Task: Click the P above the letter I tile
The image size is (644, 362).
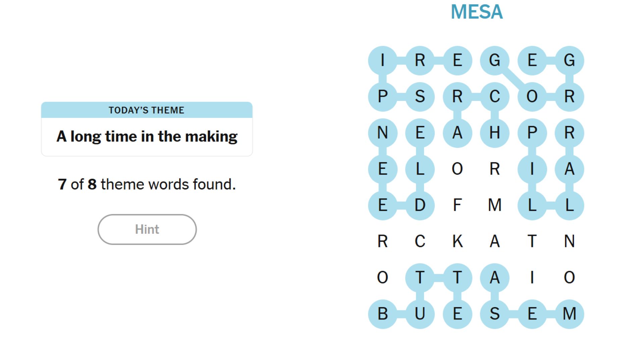Action: [532, 132]
